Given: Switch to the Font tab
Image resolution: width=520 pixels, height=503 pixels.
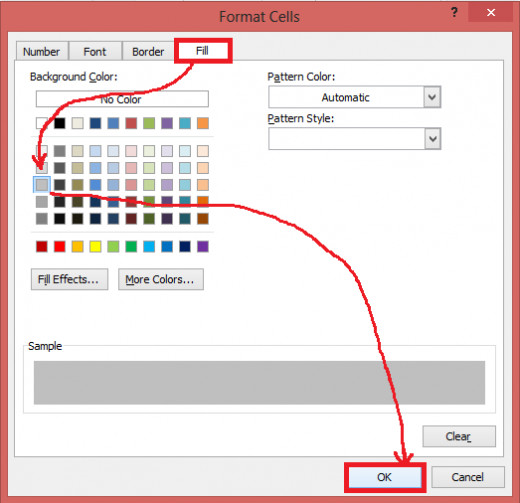Looking at the screenshot, I should point(95,52).
